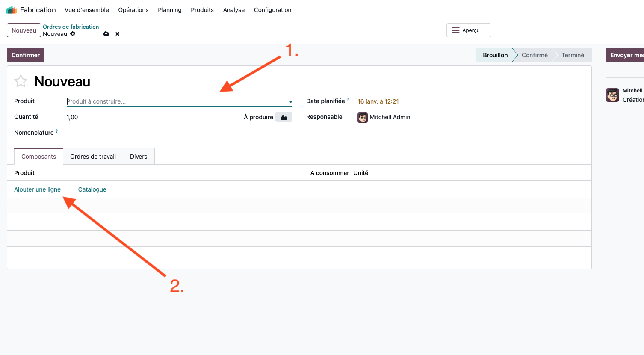Save the record using the cloud upload icon

106,34
